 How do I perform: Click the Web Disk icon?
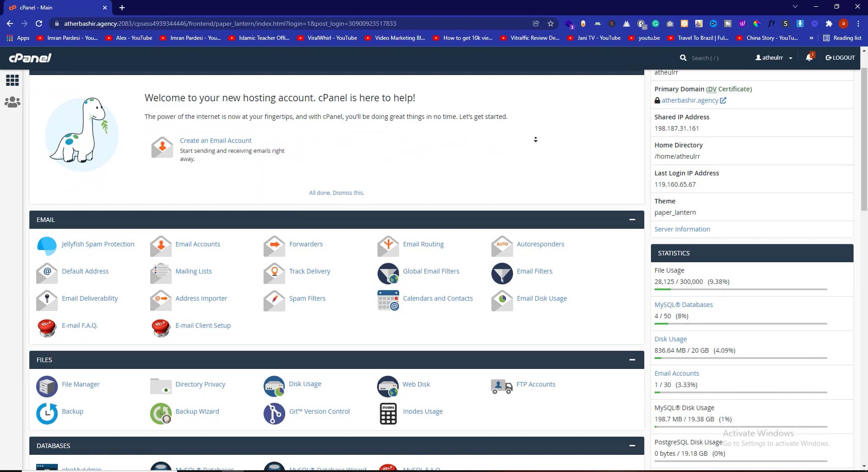[388, 386]
